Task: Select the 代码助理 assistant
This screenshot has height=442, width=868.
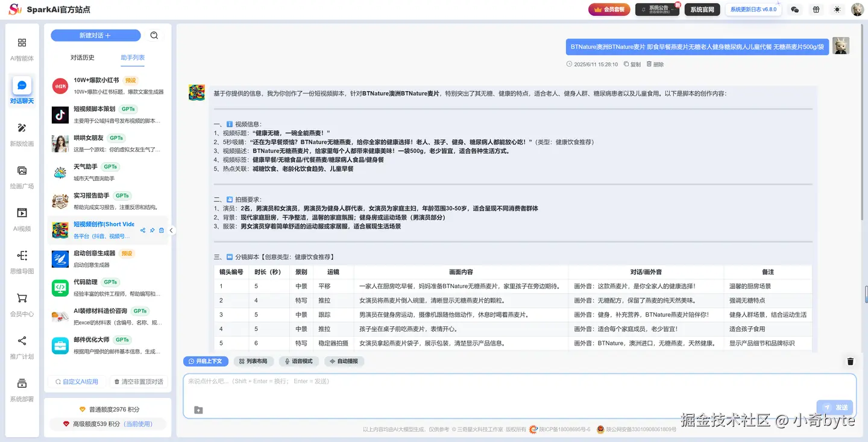Action: click(x=108, y=288)
